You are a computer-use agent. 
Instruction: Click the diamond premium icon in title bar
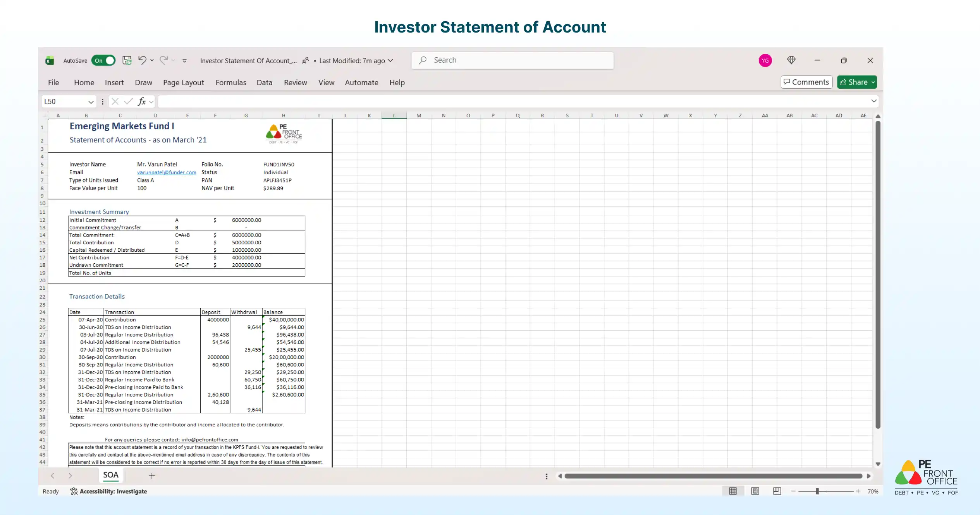tap(791, 60)
